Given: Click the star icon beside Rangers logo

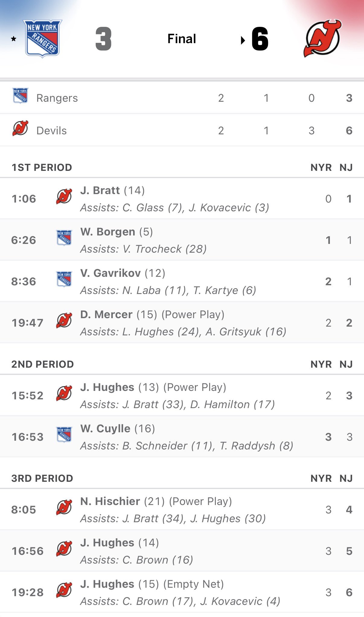Looking at the screenshot, I should click(x=14, y=39).
